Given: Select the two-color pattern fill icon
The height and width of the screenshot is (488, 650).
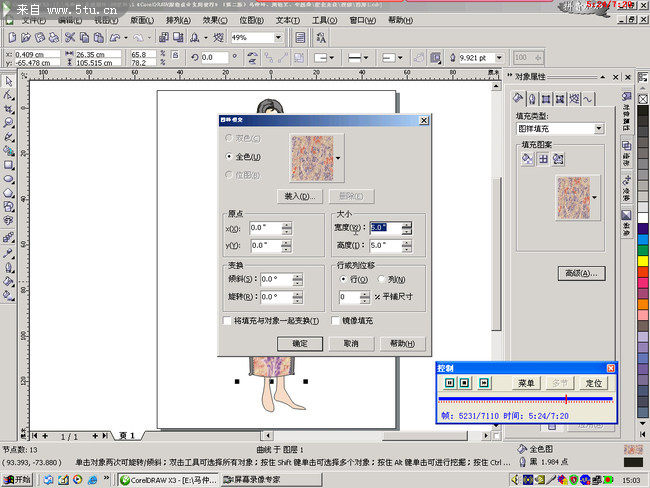Looking at the screenshot, I should (x=527, y=159).
